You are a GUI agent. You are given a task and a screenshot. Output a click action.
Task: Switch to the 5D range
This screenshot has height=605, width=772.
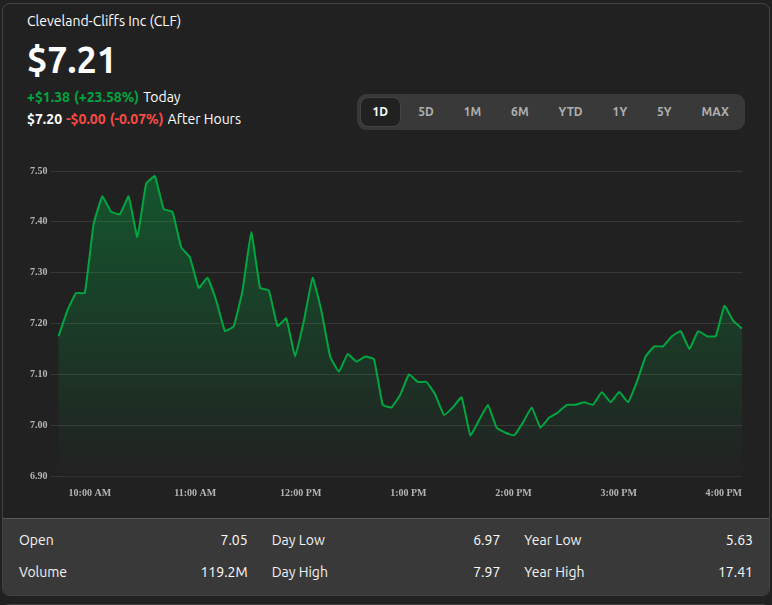click(x=426, y=112)
